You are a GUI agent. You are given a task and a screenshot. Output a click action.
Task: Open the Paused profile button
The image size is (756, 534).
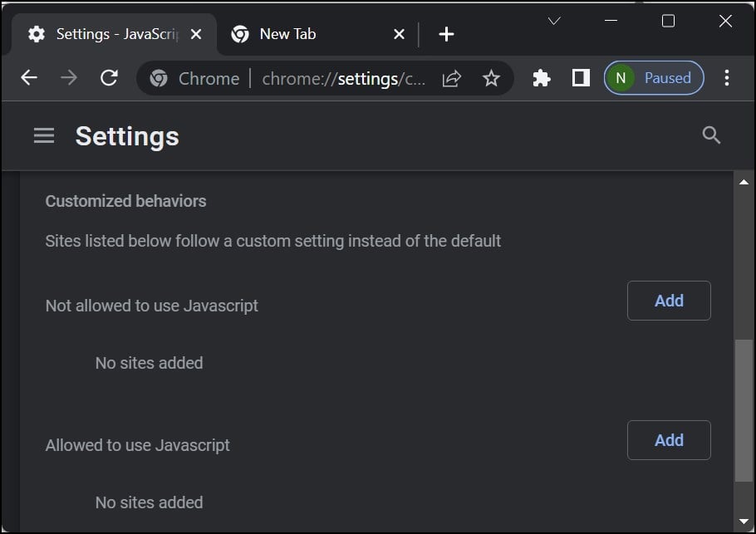coord(654,77)
